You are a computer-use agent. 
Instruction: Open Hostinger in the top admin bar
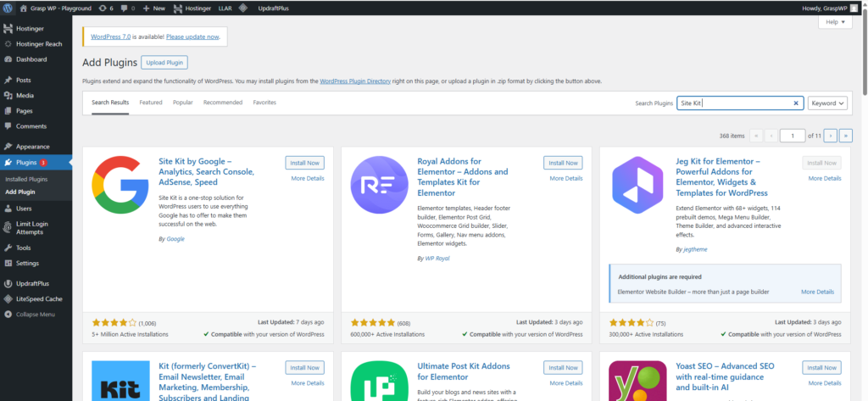tap(192, 8)
